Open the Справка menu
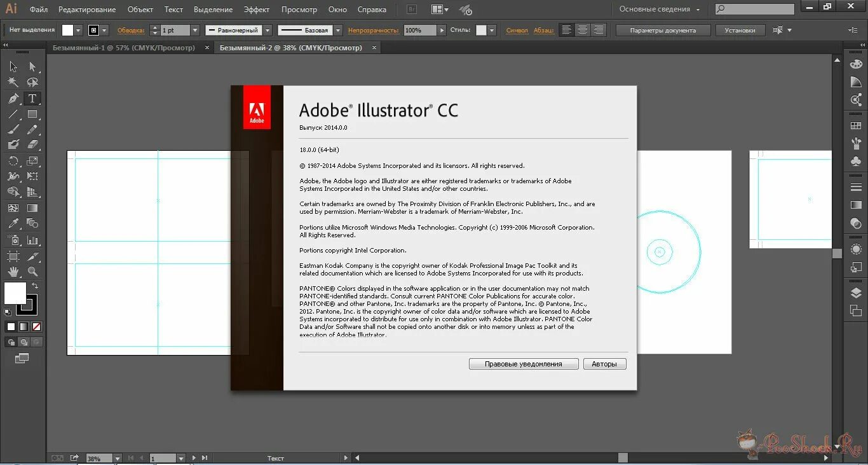This screenshot has height=465, width=868. tap(372, 10)
